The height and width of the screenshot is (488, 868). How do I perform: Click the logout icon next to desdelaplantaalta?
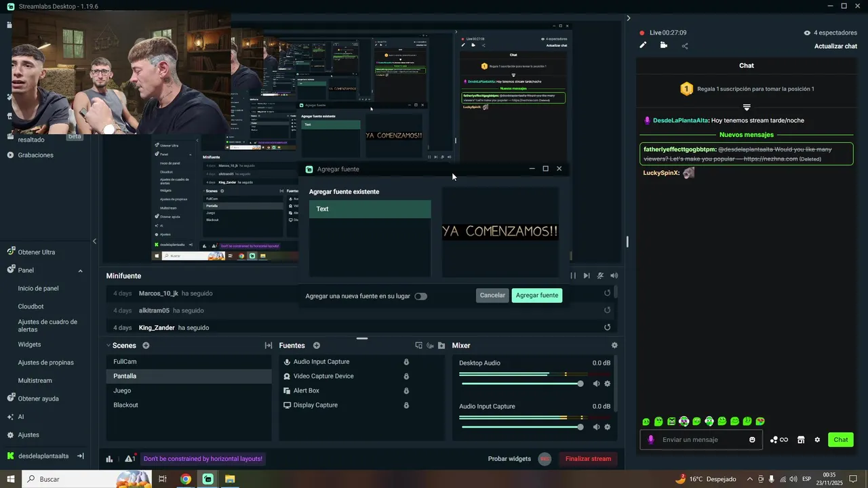[x=80, y=456]
